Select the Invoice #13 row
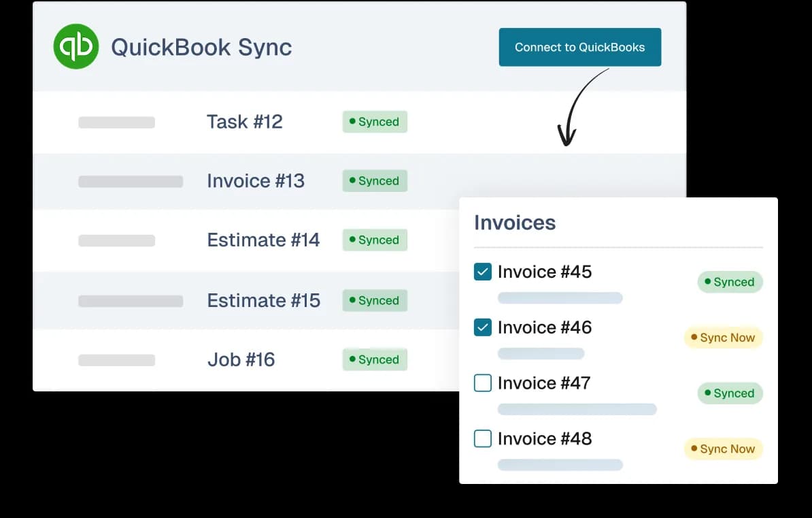The height and width of the screenshot is (518, 812). pyautogui.click(x=256, y=181)
